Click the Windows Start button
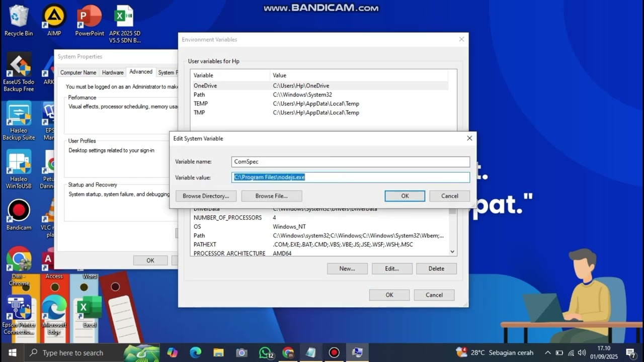Screen dimensions: 644x362 point(12,352)
